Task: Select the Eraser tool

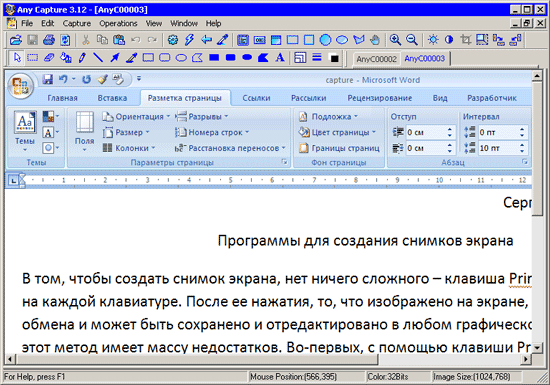Action: tap(49, 58)
